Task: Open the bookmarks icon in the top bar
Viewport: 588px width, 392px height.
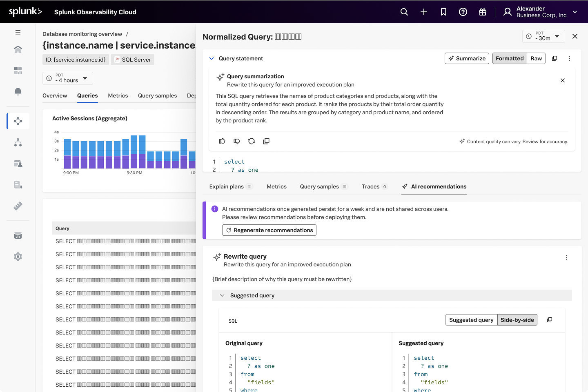Action: click(x=443, y=12)
